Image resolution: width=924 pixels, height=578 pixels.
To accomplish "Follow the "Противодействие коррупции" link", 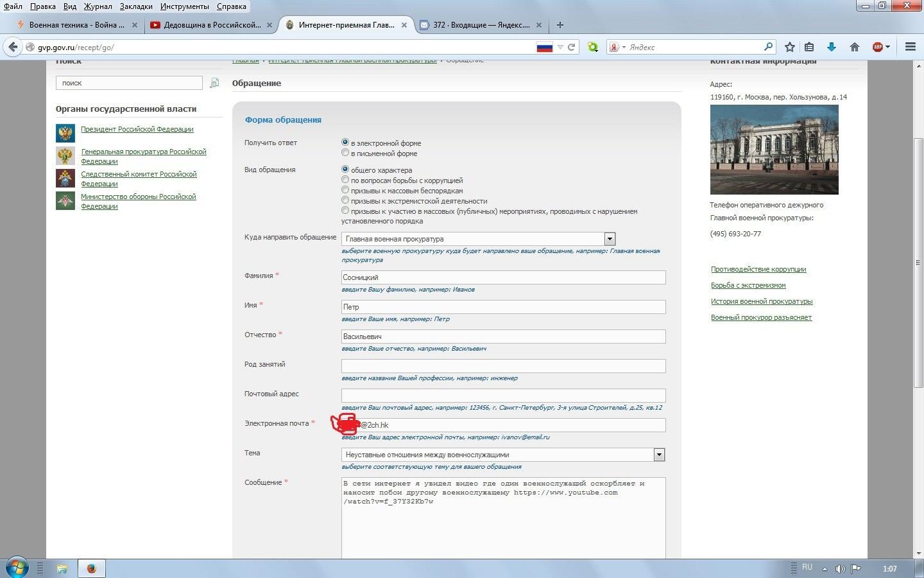I will [x=758, y=269].
